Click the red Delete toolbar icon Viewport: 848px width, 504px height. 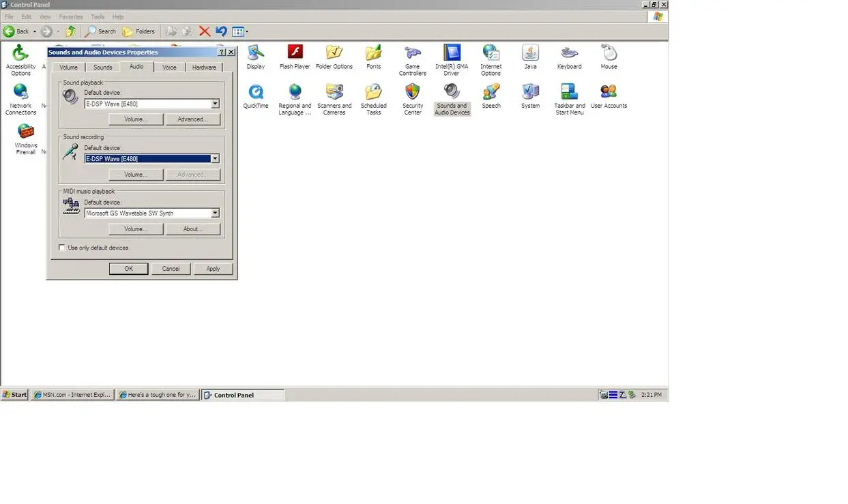(x=204, y=31)
